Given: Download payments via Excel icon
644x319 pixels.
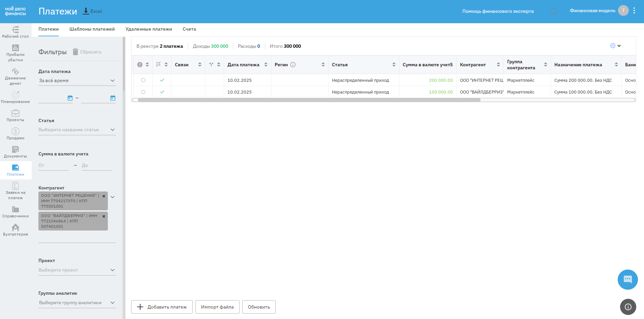Looking at the screenshot, I should [x=86, y=11].
